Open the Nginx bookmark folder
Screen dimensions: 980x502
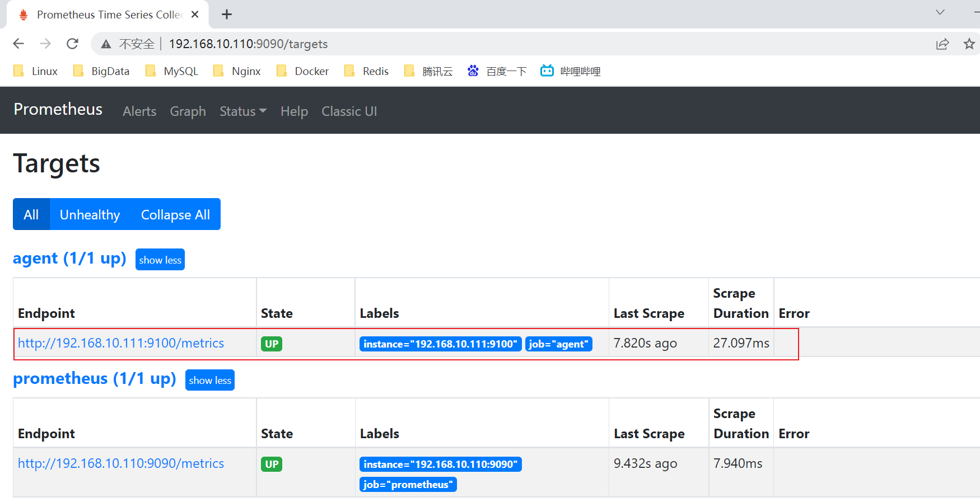coord(237,71)
